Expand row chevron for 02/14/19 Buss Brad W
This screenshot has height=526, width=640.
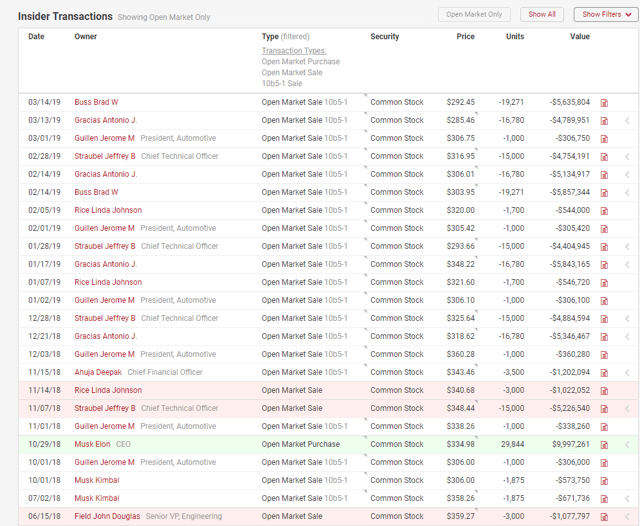[627, 192]
